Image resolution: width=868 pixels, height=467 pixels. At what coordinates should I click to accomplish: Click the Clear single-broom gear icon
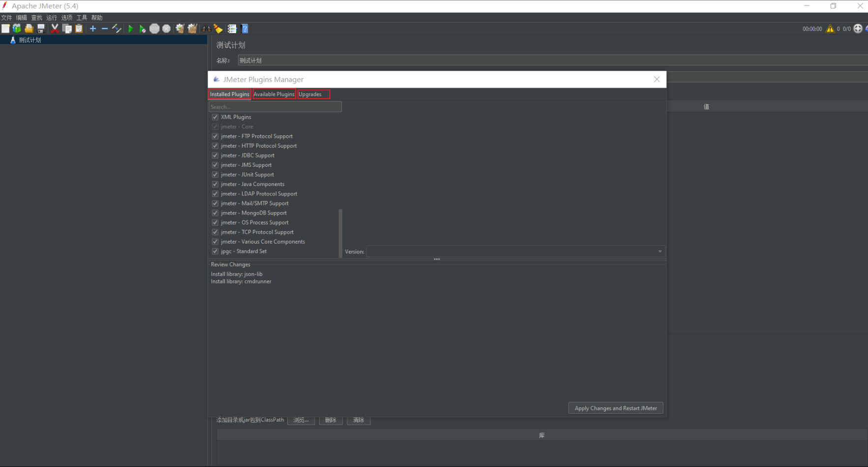tap(180, 29)
